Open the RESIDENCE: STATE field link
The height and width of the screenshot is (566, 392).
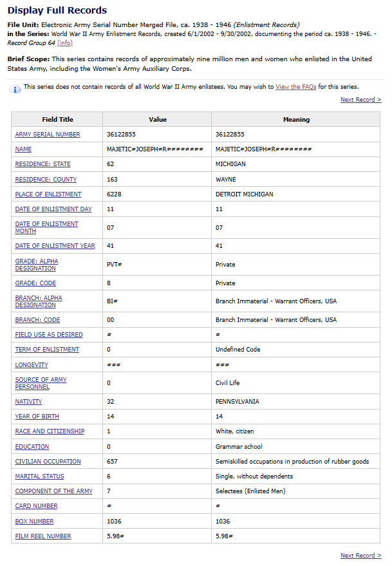point(42,164)
